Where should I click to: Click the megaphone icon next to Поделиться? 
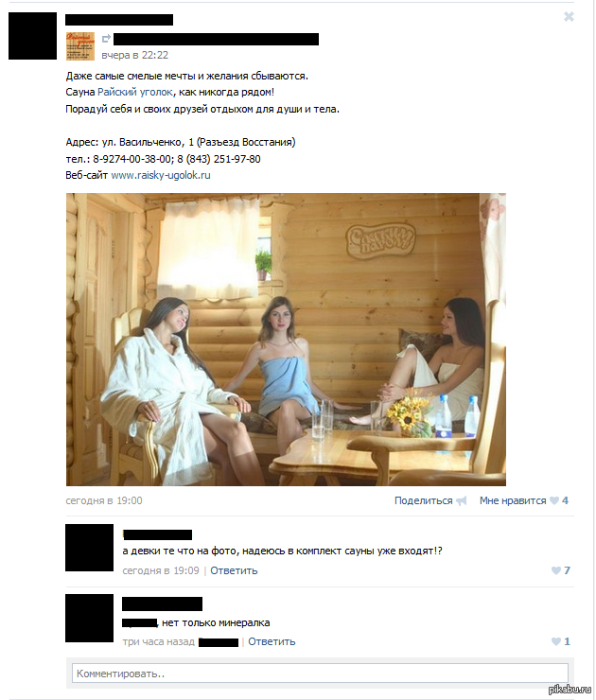(461, 501)
